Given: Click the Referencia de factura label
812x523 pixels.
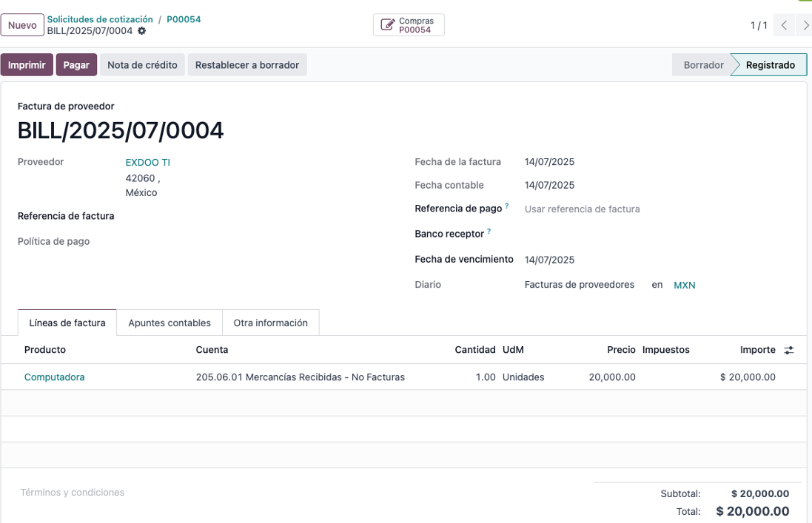Looking at the screenshot, I should tap(66, 216).
